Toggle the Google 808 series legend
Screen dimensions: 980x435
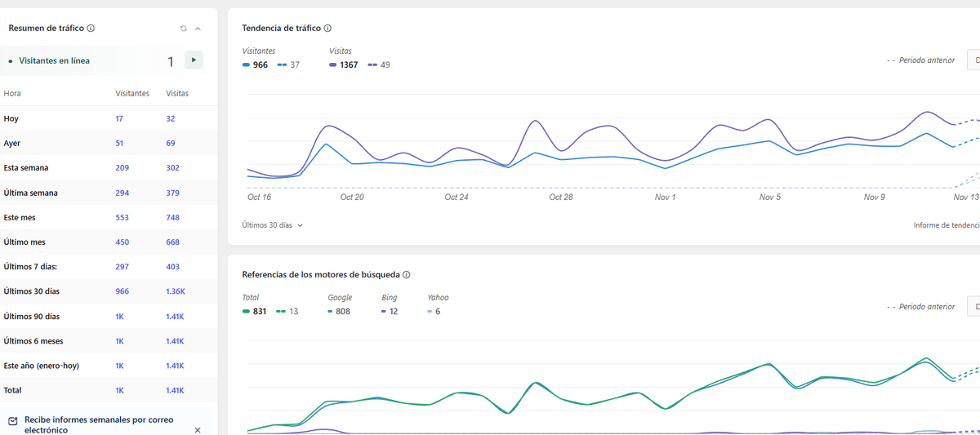[x=339, y=312]
